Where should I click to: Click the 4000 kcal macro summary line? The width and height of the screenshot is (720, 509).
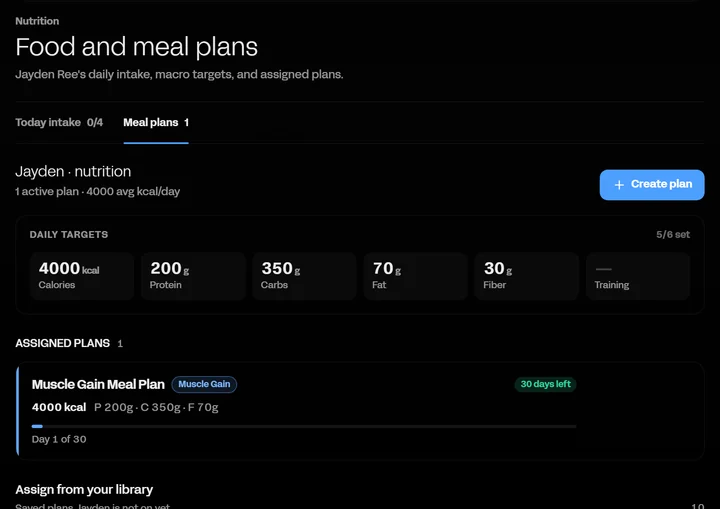pyautogui.click(x=125, y=407)
